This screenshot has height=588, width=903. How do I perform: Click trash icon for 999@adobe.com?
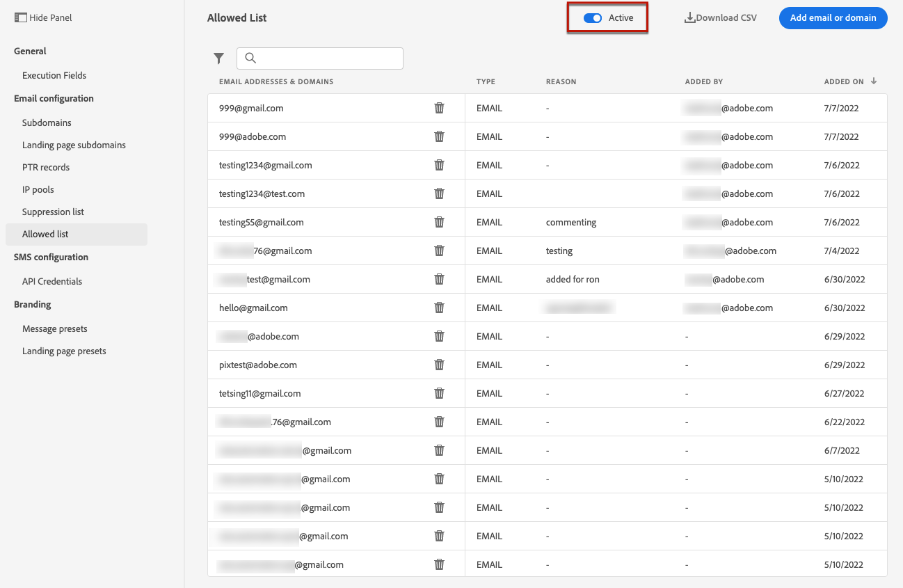(439, 136)
